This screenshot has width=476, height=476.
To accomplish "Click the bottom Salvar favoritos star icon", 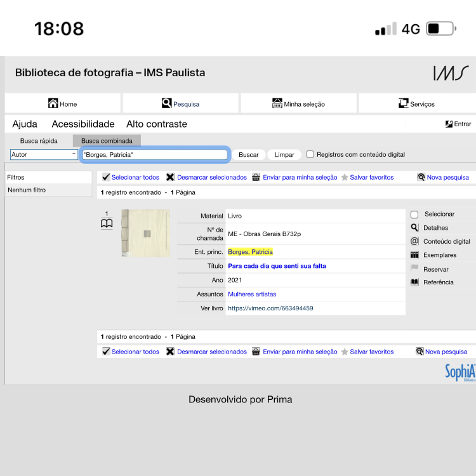I will click(345, 352).
